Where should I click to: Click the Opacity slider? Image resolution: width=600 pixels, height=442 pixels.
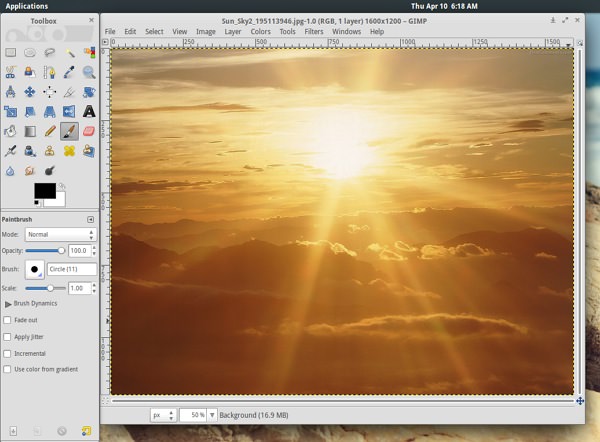coord(45,251)
